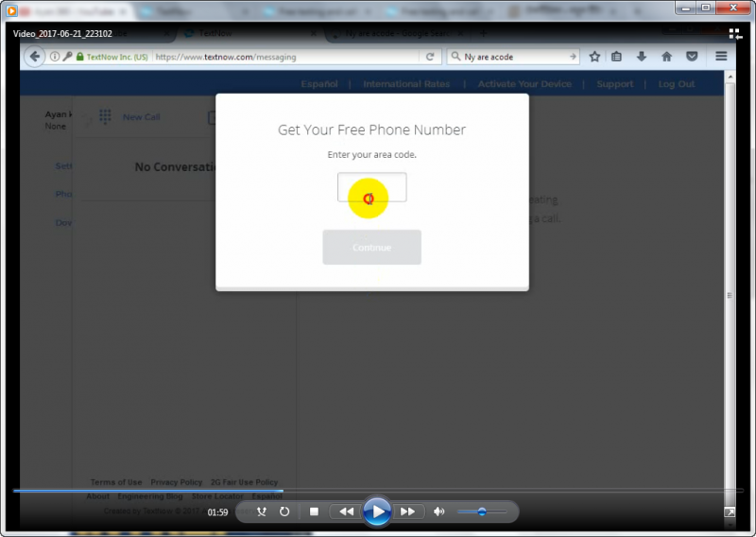This screenshot has height=537, width=756.
Task: Open the TextNow dial pad icon
Action: pos(105,116)
